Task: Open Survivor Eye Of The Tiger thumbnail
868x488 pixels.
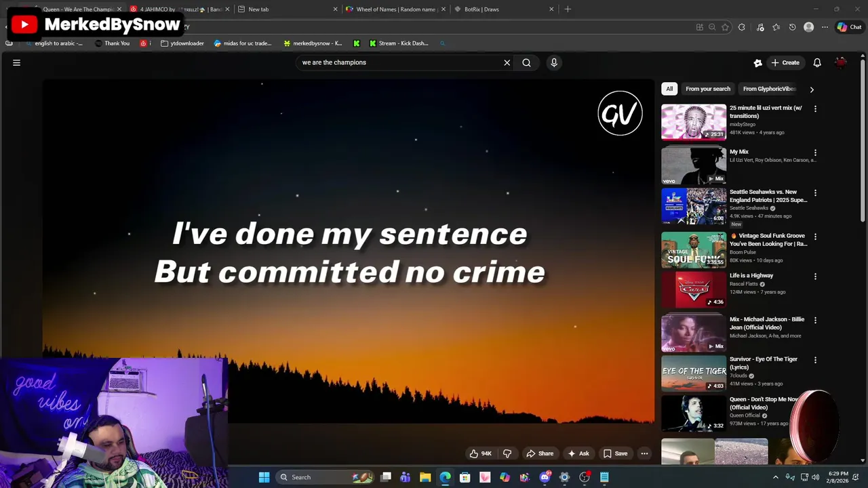Action: click(x=694, y=373)
